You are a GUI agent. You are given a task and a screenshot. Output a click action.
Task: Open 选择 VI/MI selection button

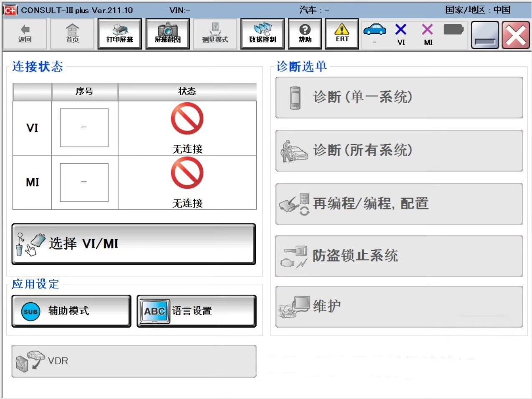[134, 244]
